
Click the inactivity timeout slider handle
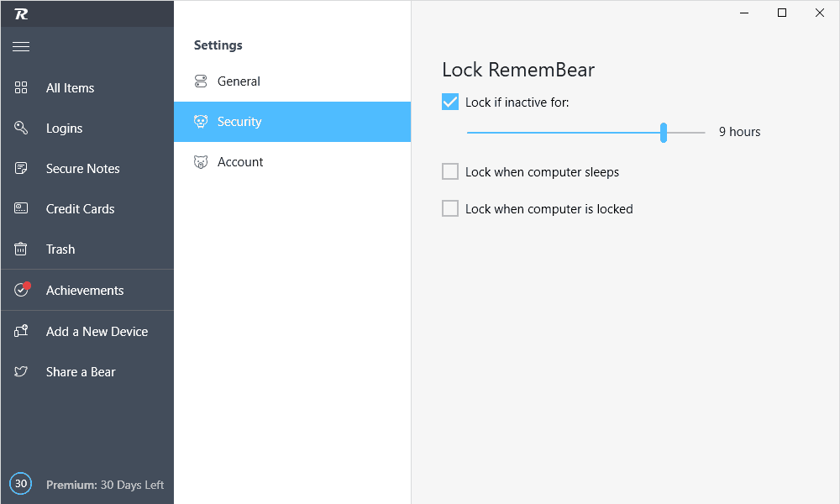click(664, 132)
